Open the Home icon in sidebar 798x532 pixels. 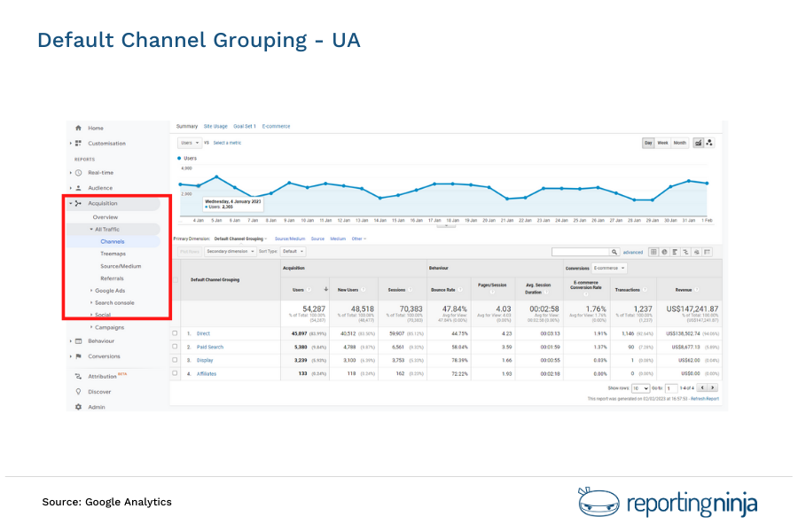tap(78, 128)
